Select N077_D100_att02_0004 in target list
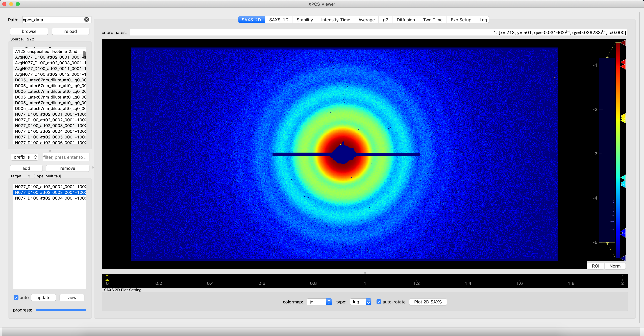 point(50,198)
